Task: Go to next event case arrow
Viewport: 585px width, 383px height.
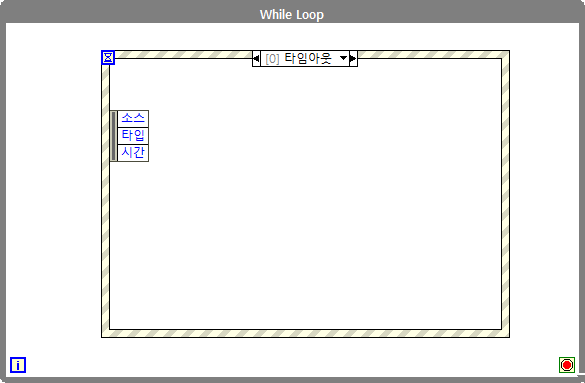Action: 353,59
